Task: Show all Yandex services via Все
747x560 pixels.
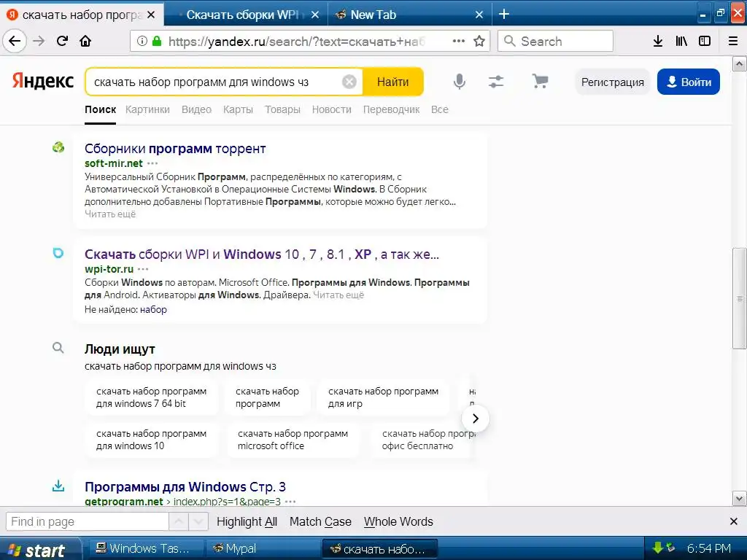Action: (439, 109)
